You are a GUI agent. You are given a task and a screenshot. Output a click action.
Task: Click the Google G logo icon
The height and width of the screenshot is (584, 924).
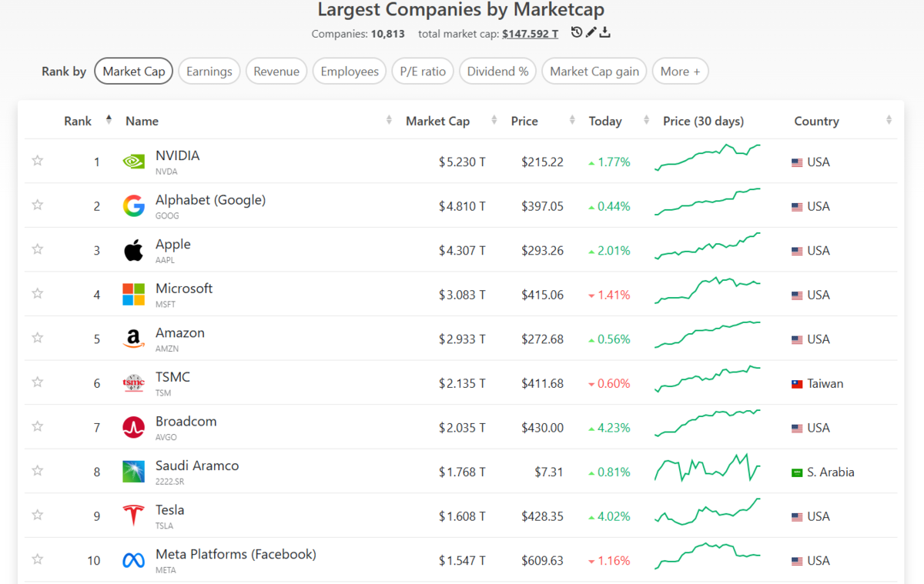(133, 206)
